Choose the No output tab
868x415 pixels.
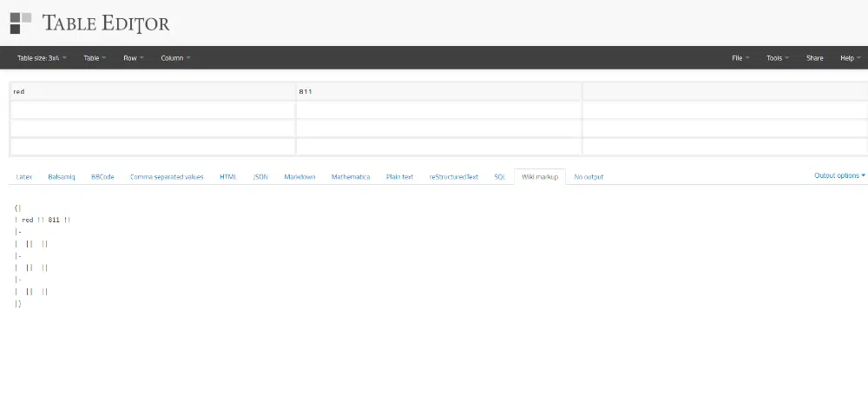(589, 176)
